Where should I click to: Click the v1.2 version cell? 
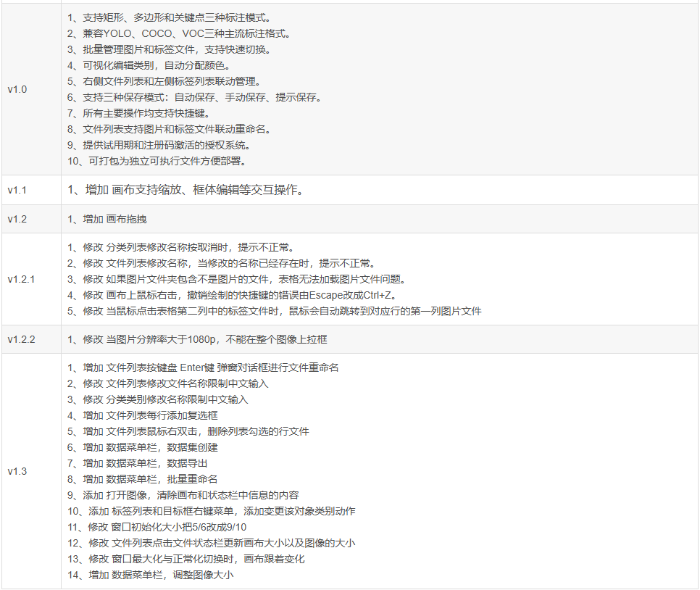pyautogui.click(x=17, y=219)
